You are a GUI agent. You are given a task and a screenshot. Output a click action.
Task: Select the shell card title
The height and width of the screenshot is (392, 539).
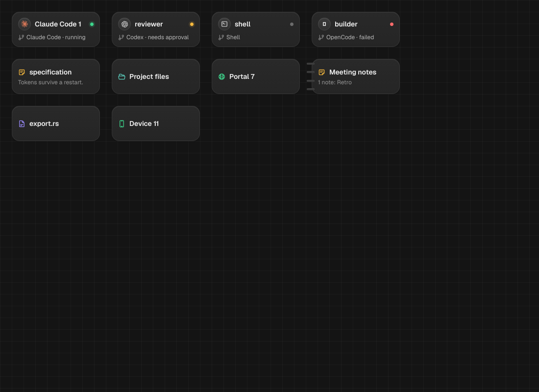243,24
